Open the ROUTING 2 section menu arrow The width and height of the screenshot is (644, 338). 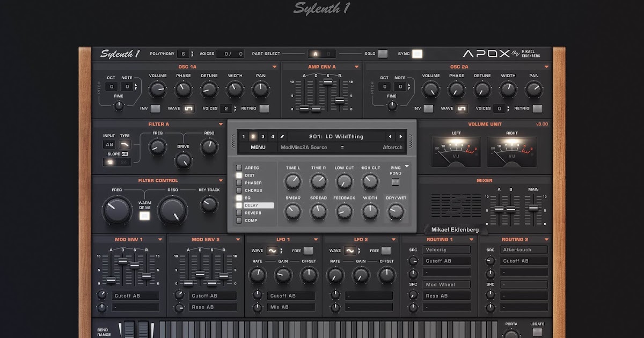tap(547, 240)
